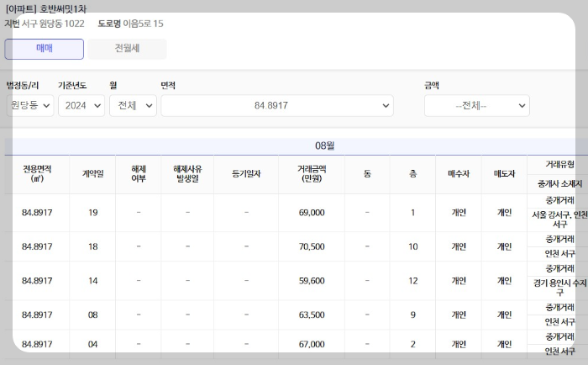Click 개인 buyer cell in 70,500 row
The image size is (588, 365).
(459, 246)
